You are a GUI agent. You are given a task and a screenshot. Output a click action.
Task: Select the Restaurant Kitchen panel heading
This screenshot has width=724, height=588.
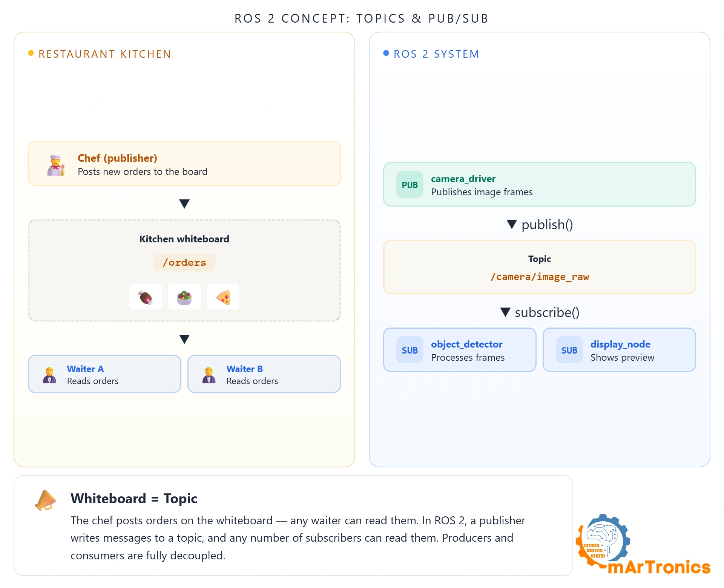coord(105,54)
